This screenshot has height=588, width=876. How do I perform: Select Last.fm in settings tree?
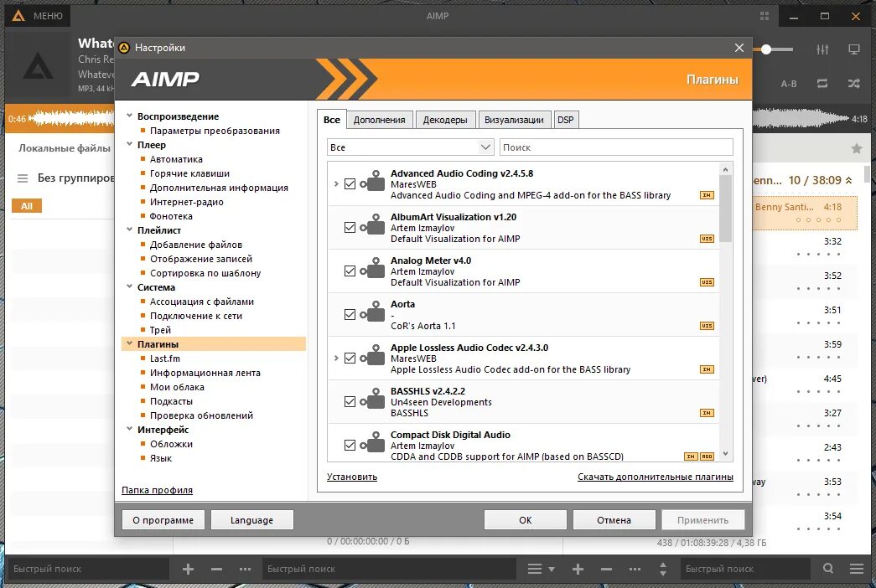[x=165, y=358]
